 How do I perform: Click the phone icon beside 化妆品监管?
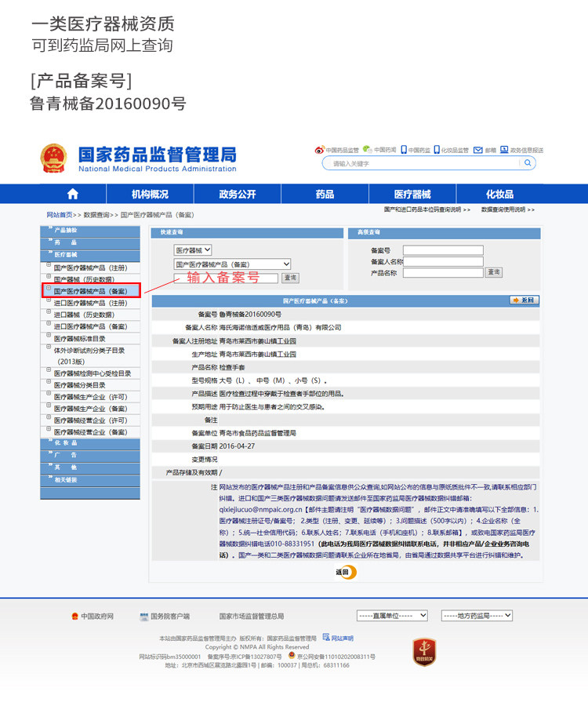[x=437, y=150]
